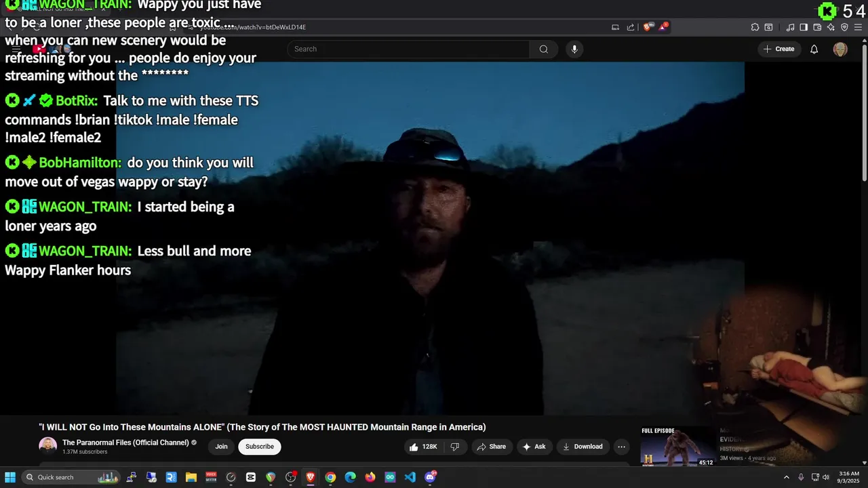Open the system tray network icon
The image size is (868, 488).
(815, 477)
